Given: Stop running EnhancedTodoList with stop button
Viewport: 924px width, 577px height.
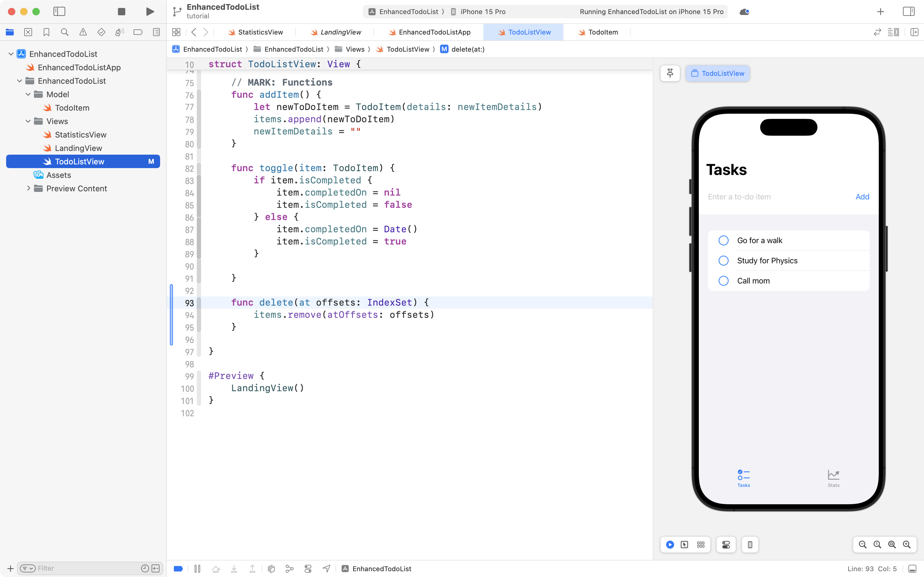Looking at the screenshot, I should (x=121, y=11).
